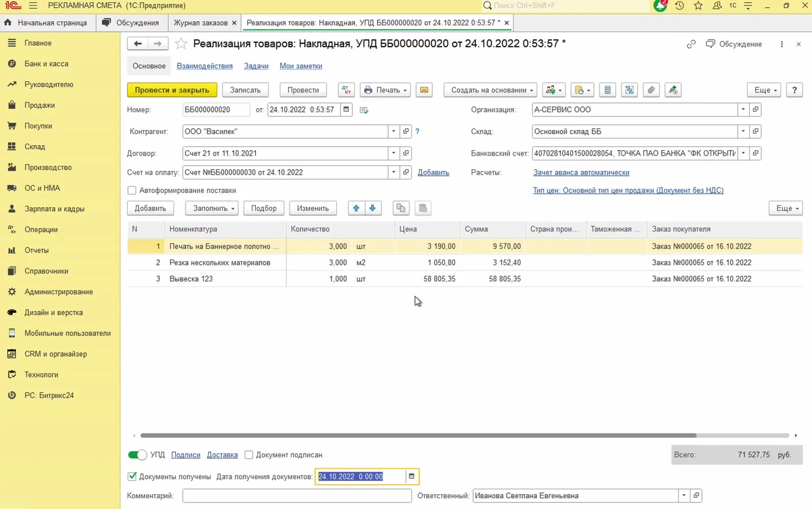812x509 pixels.
Task: Open CRM и органайзер section
Action: (55, 354)
